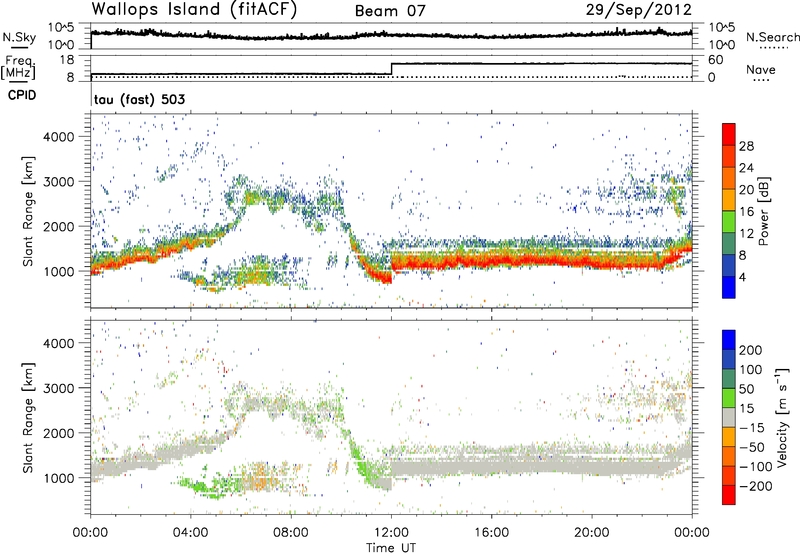Select the "Beam 07" label
Screen dimensions: 800x554
[x=390, y=11]
